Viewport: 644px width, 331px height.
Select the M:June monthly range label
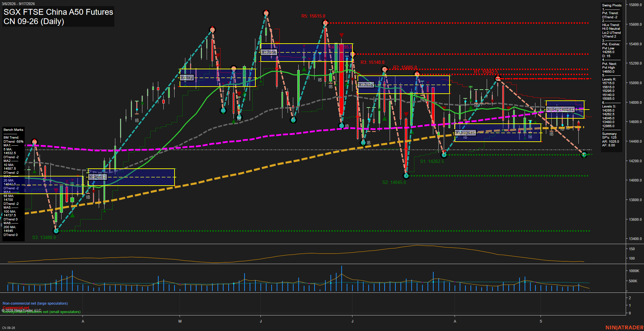coord(269,52)
